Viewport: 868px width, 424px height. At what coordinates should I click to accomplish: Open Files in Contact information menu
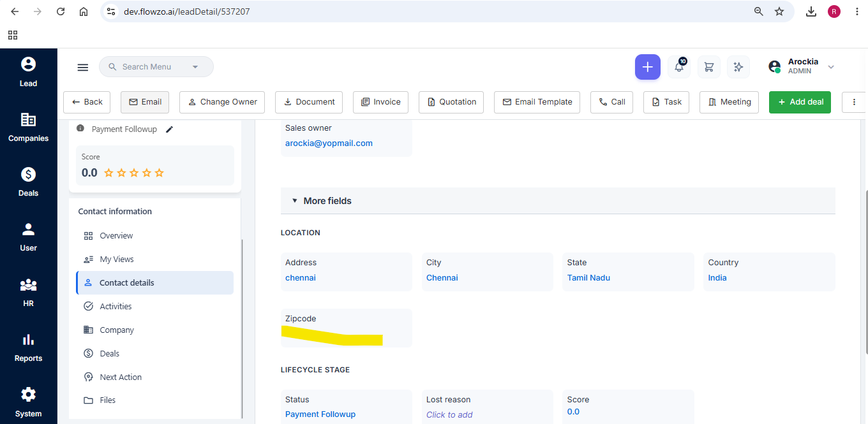click(x=154, y=400)
